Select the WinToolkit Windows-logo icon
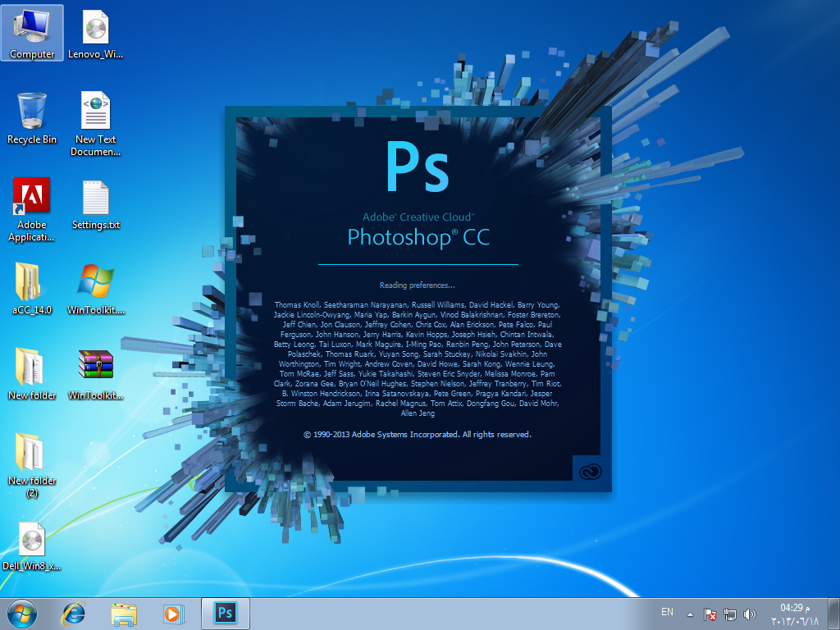 click(x=95, y=289)
